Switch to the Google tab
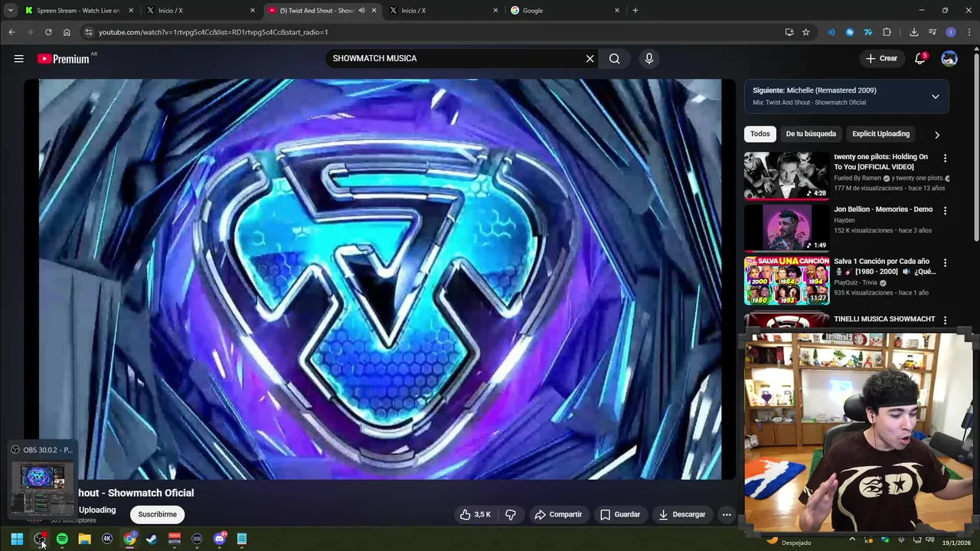Screen dimensions: 980x551 565,11
